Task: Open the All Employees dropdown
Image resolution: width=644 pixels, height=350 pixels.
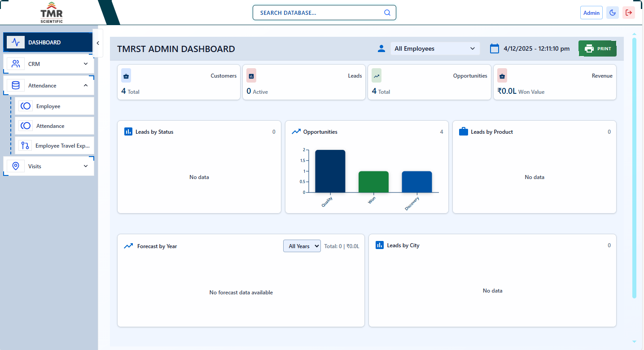Action: (x=434, y=48)
